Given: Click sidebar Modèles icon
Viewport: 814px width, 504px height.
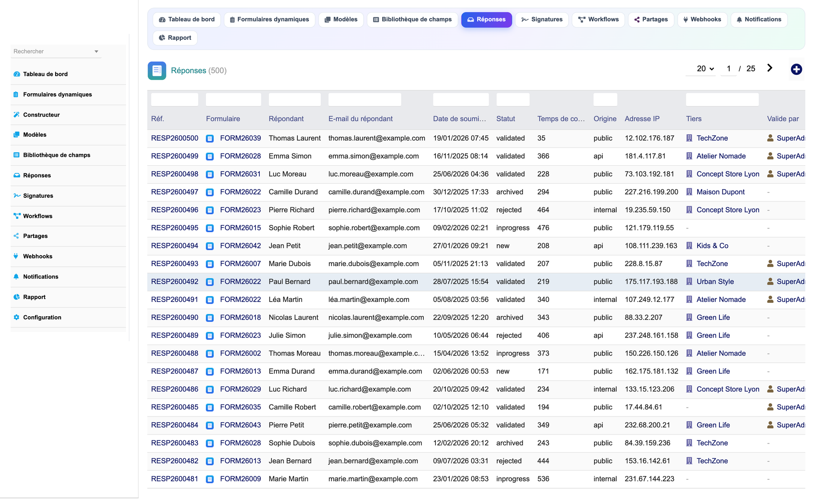Looking at the screenshot, I should tap(17, 135).
